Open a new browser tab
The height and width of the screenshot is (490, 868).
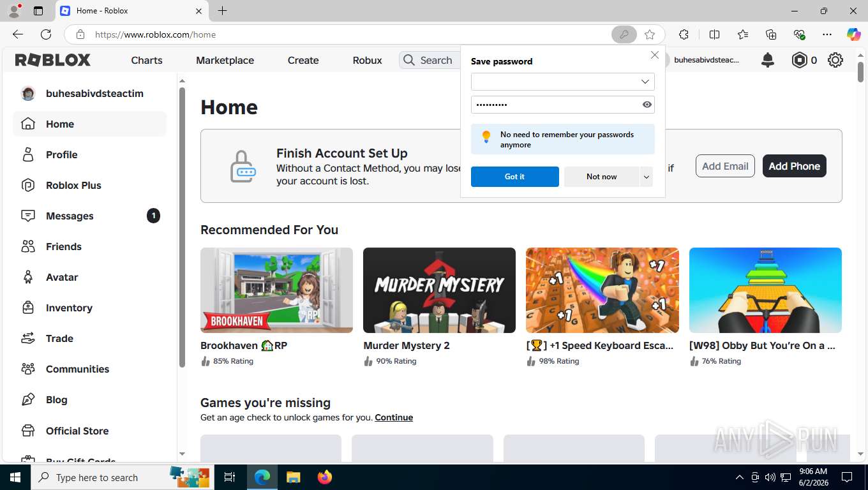pyautogui.click(x=222, y=11)
